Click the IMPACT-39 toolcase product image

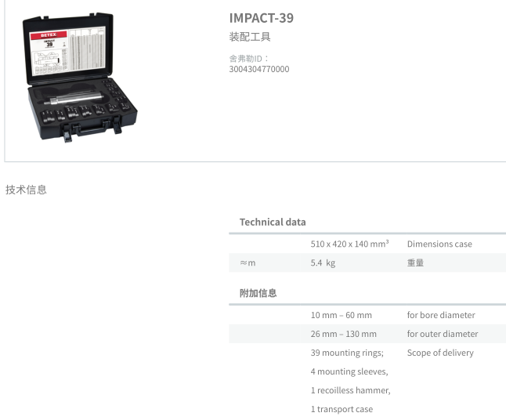click(80, 77)
